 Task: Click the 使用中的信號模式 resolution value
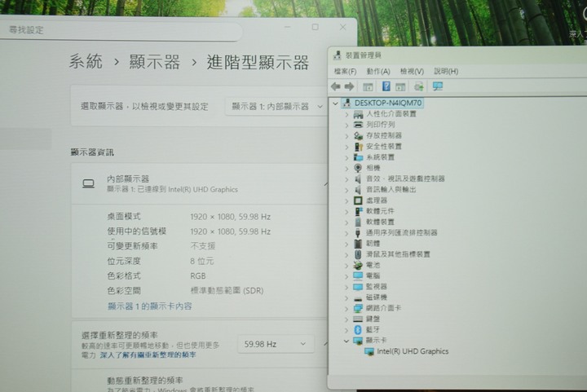(230, 232)
